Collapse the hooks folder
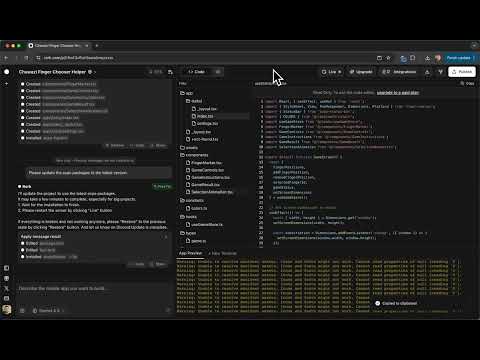The width and height of the screenshot is (480, 360). pyautogui.click(x=189, y=217)
